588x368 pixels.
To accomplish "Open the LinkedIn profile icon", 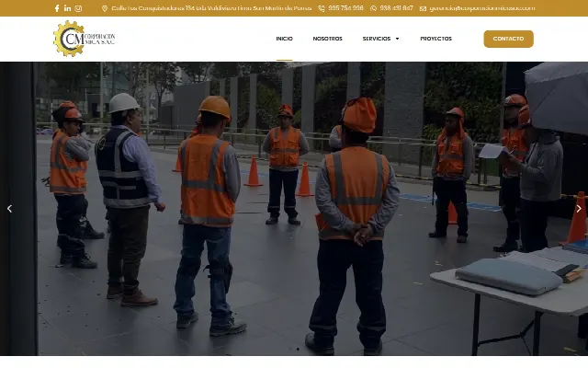I will (x=67, y=8).
